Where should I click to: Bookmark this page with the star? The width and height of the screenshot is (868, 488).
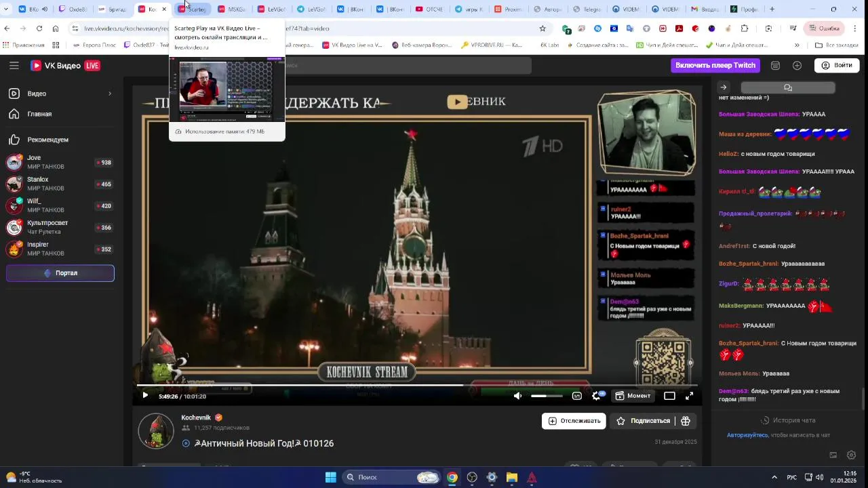[542, 28]
